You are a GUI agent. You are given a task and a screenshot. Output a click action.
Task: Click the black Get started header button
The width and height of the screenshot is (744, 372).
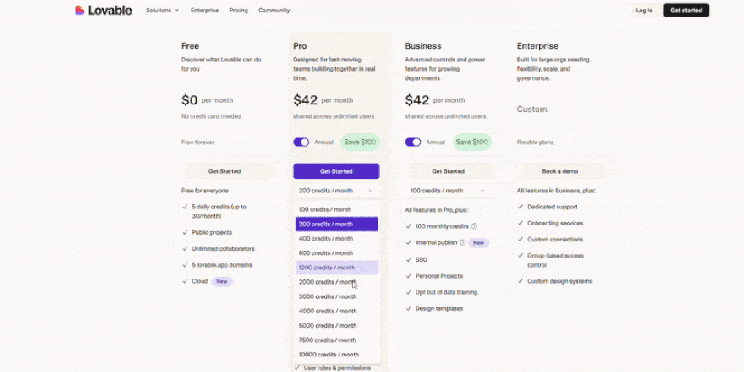pos(686,10)
